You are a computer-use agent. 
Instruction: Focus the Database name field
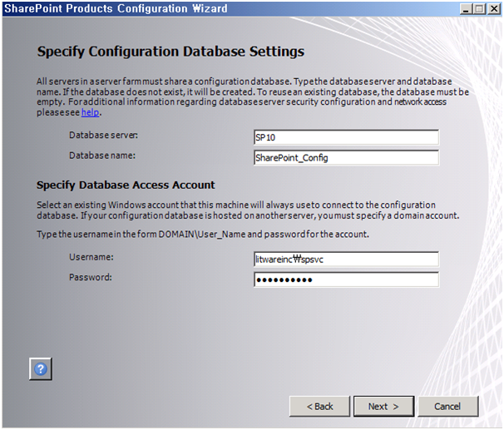point(346,158)
